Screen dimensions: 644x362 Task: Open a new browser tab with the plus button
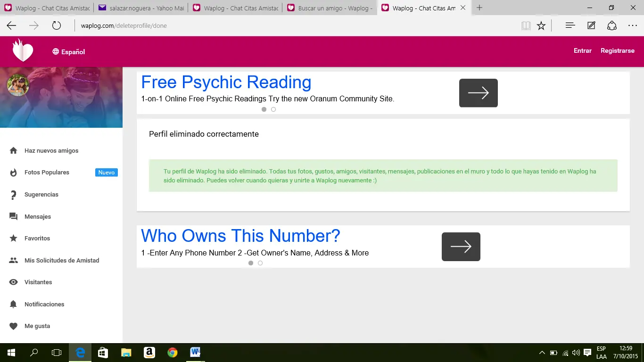[479, 8]
